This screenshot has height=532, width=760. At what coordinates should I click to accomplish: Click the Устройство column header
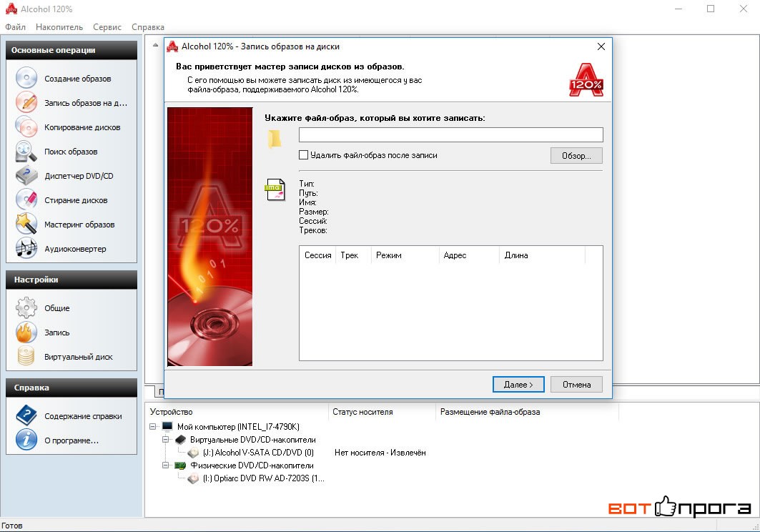click(237, 412)
